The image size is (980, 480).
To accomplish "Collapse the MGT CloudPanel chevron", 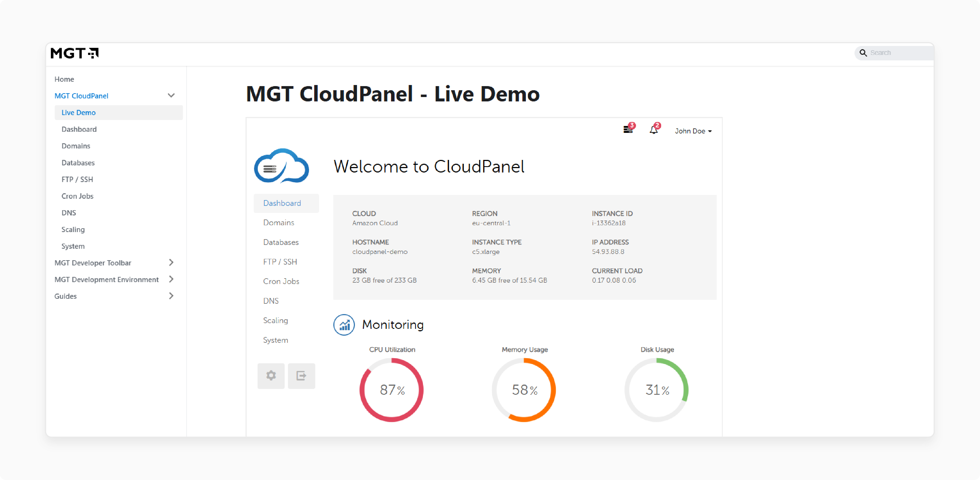I will (171, 95).
